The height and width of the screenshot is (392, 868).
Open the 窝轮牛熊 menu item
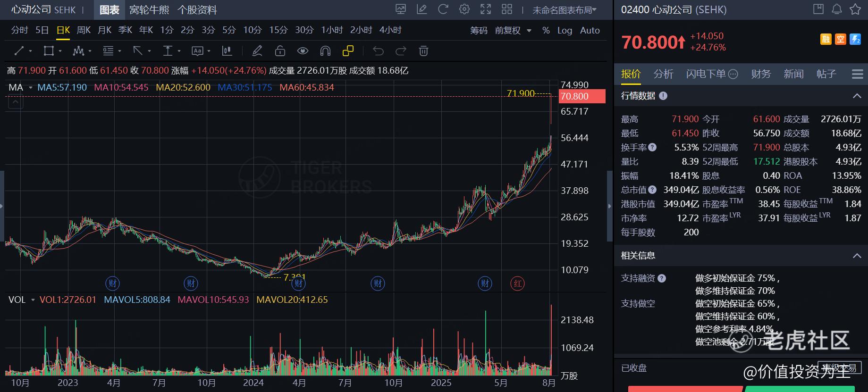149,9
